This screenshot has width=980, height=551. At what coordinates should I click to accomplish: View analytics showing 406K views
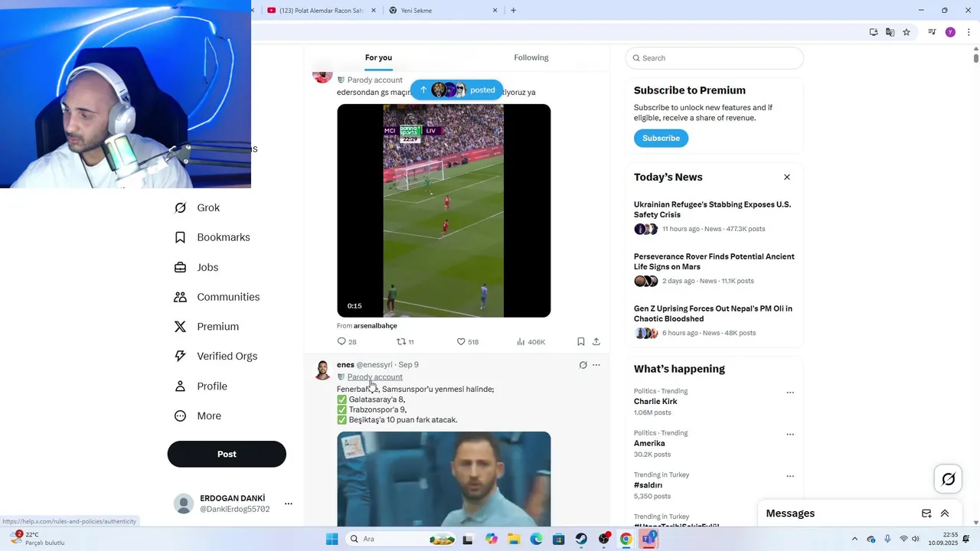[531, 342]
